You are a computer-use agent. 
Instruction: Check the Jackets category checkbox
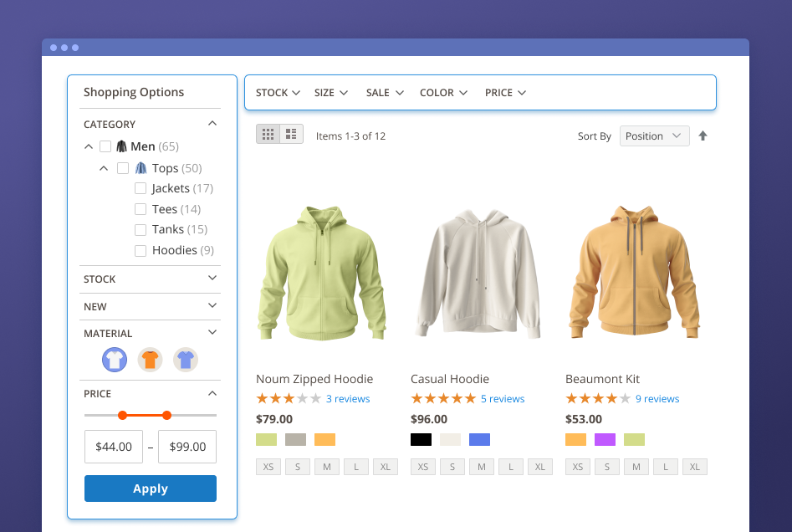(141, 189)
